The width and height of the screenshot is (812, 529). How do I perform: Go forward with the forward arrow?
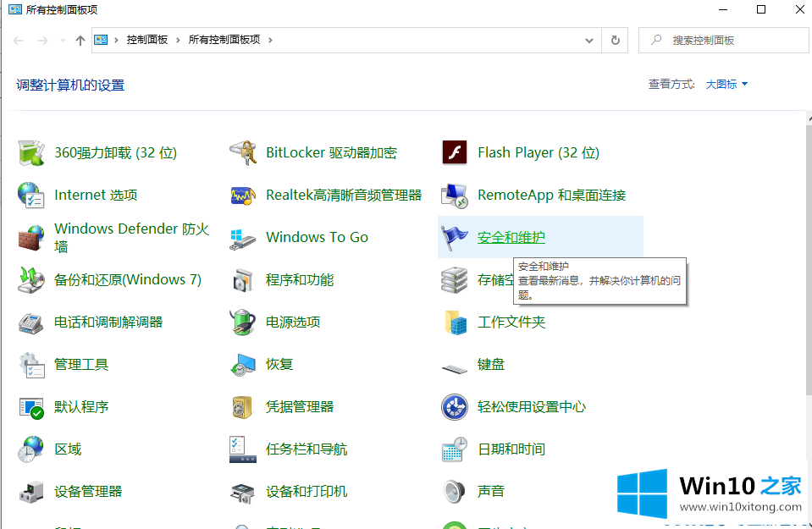43,41
